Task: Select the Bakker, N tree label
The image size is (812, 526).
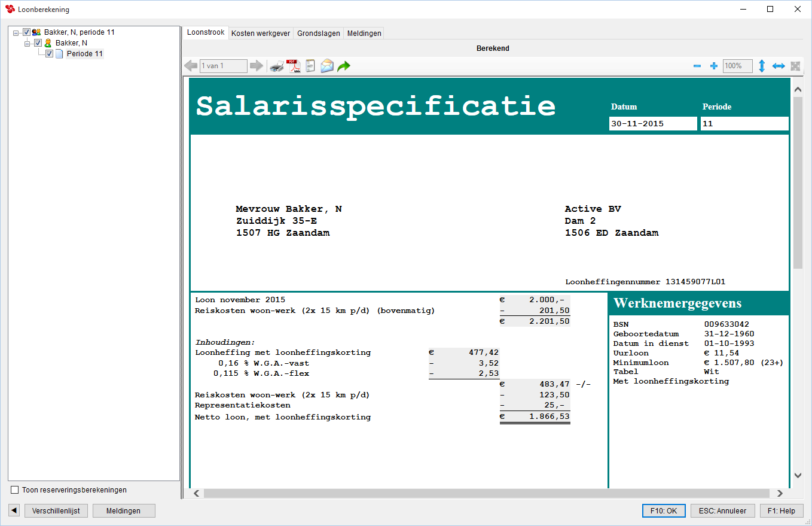Action: (71, 43)
